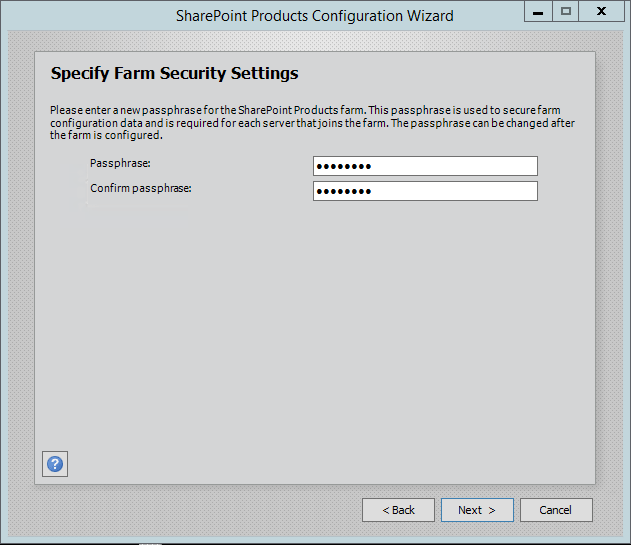Click the text 'the farm is configured.'

click(105, 135)
